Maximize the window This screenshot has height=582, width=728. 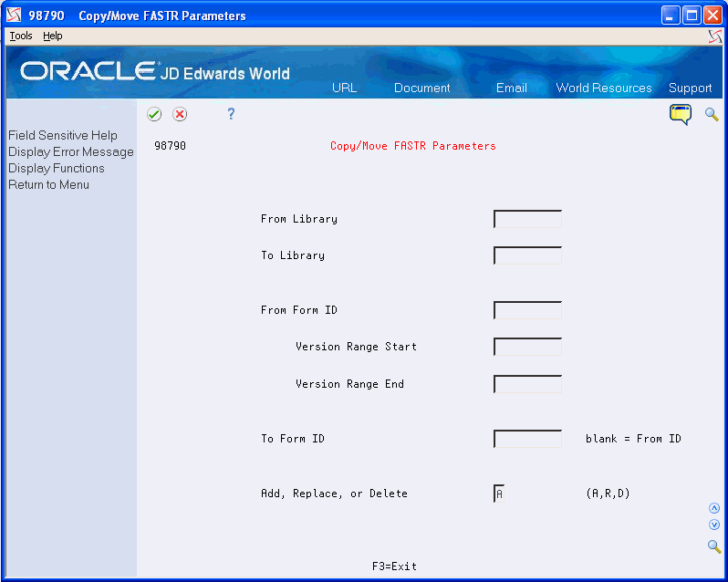click(x=692, y=16)
